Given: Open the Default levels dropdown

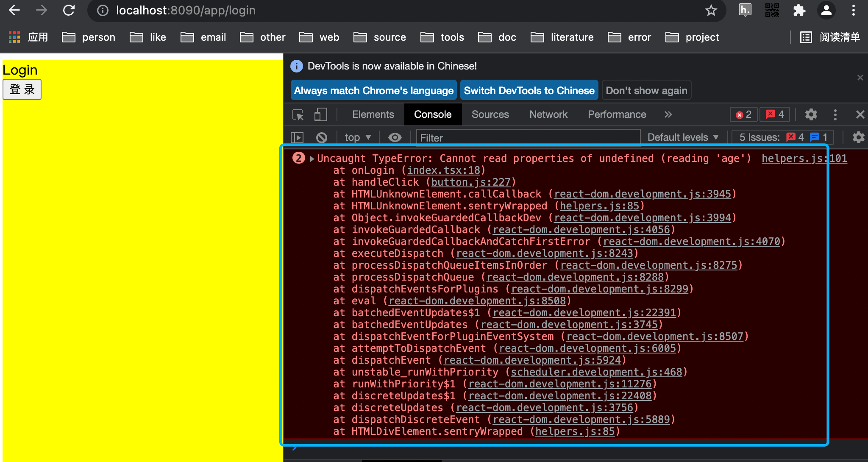Looking at the screenshot, I should pos(683,137).
